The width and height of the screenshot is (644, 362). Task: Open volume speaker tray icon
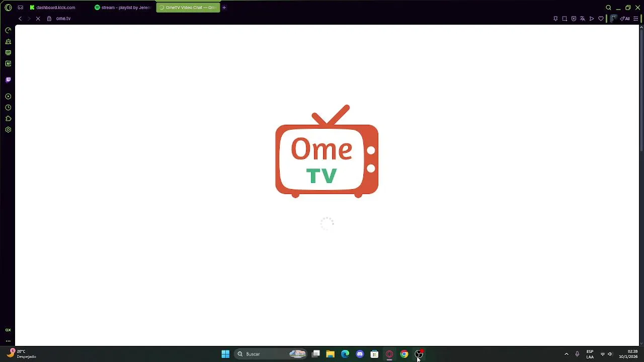[610, 354]
